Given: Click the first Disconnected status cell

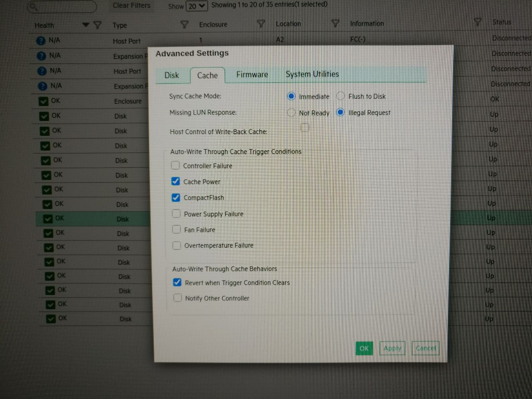Looking at the screenshot, I should tap(512, 38).
